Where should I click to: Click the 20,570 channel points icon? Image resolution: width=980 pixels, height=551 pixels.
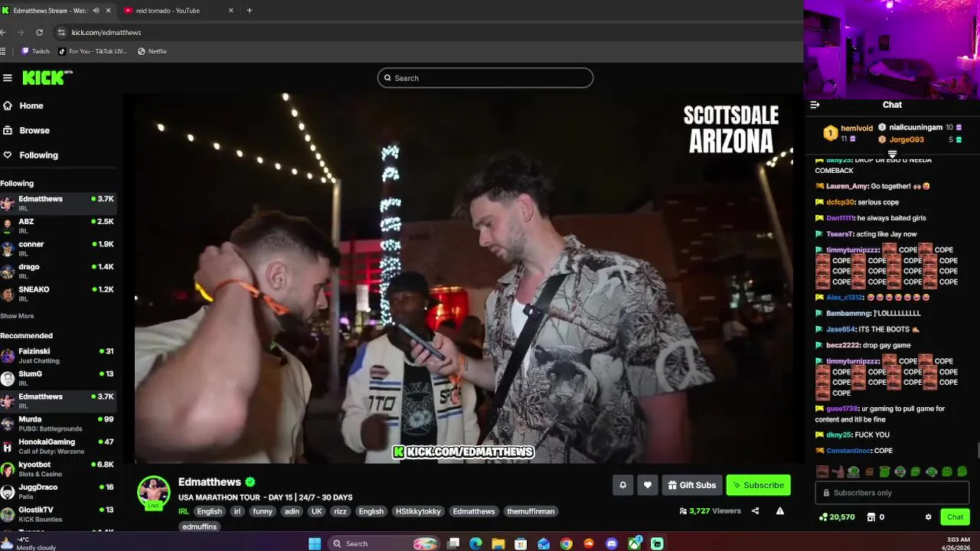coord(823,517)
